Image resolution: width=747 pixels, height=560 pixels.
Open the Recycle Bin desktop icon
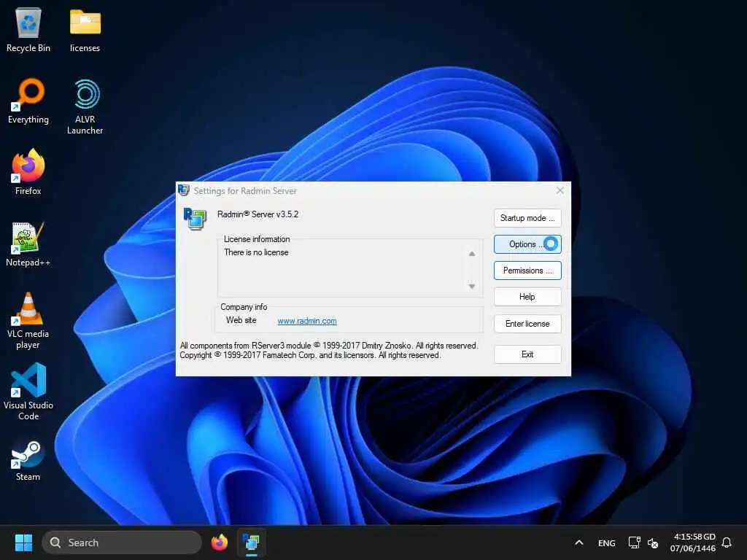click(x=28, y=30)
